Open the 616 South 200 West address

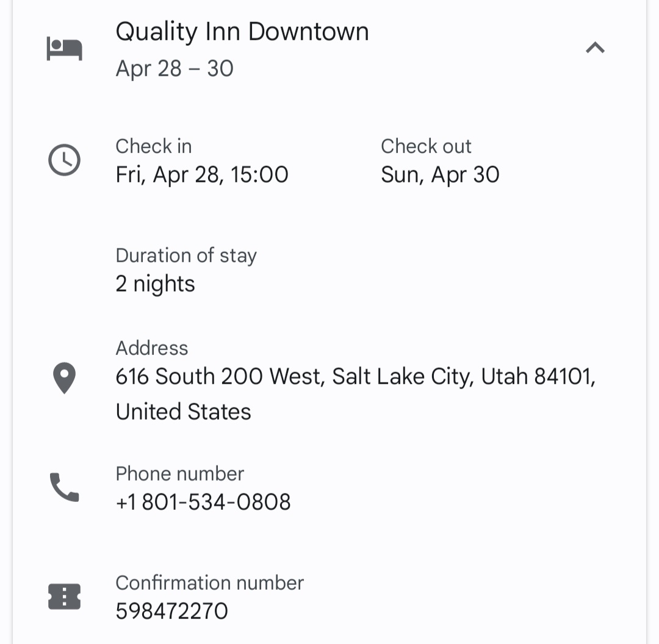click(355, 377)
